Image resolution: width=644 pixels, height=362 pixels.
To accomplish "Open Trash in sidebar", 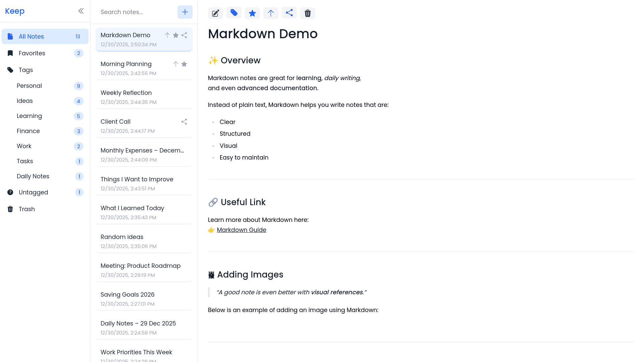I will [x=27, y=209].
